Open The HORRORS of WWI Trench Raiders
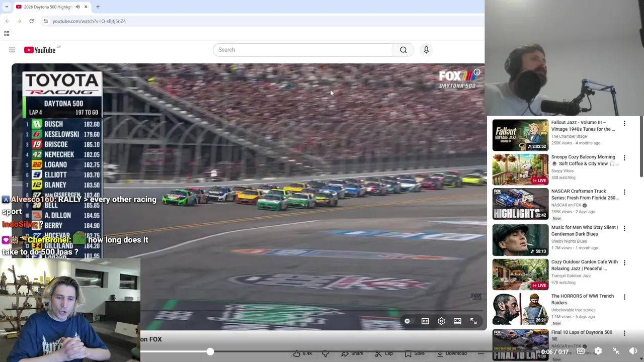The image size is (644, 362). click(x=520, y=309)
